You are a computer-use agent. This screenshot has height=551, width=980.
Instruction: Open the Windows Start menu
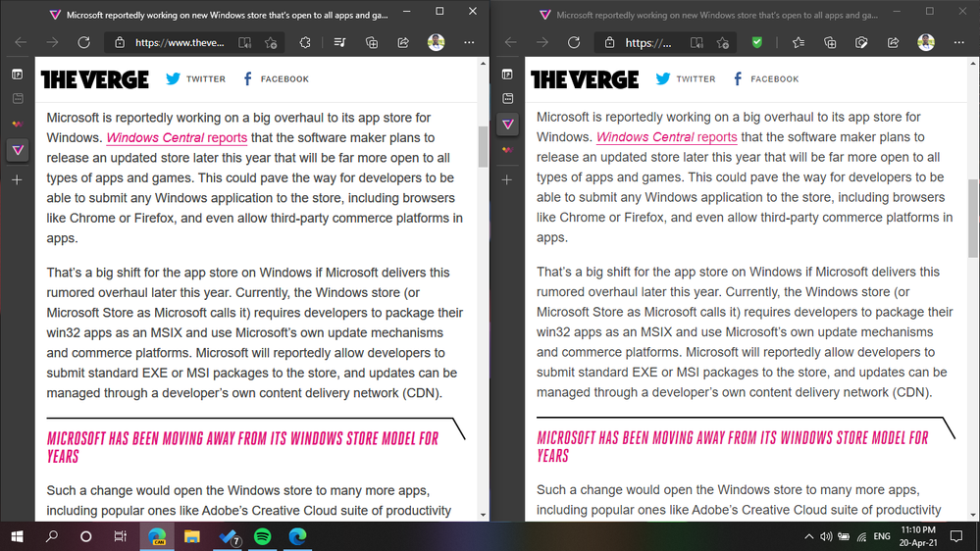coord(17,536)
